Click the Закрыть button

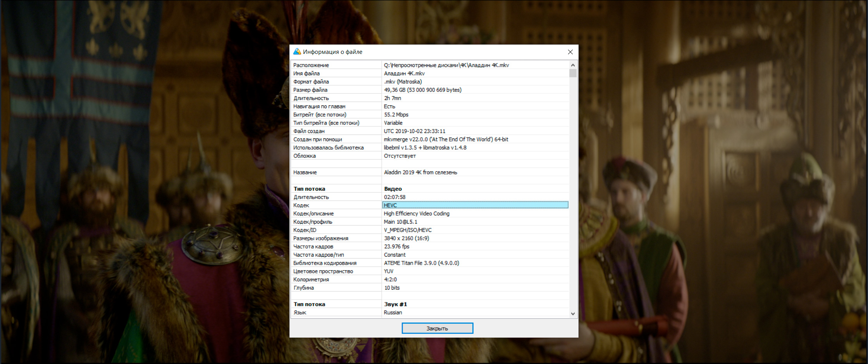click(437, 328)
